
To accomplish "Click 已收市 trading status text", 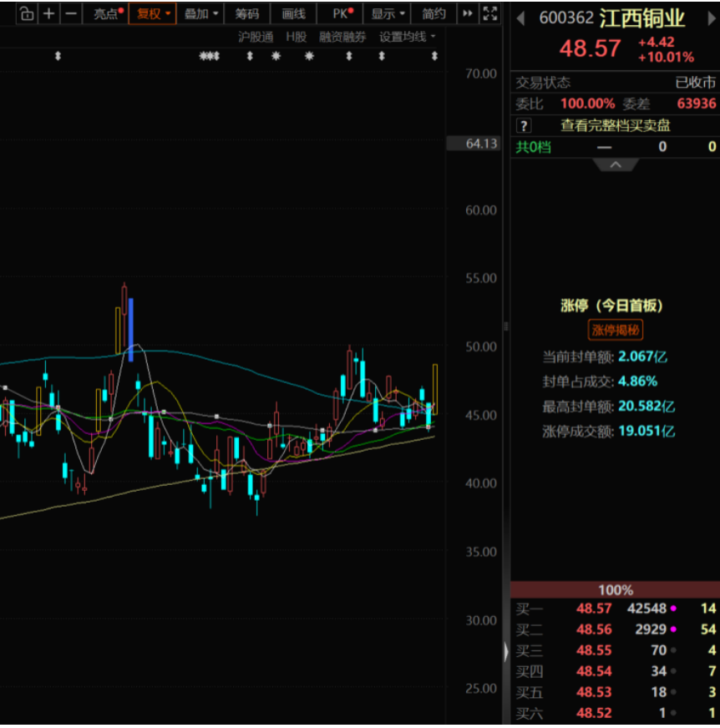I will [x=695, y=82].
